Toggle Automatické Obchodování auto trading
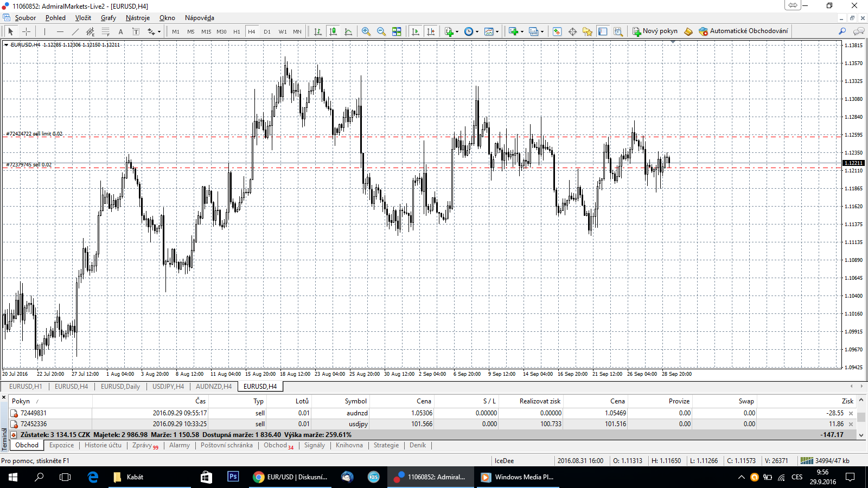 coord(743,31)
